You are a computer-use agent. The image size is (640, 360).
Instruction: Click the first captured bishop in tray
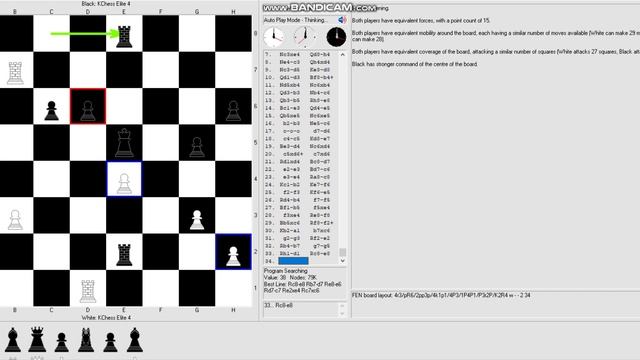pos(13,340)
